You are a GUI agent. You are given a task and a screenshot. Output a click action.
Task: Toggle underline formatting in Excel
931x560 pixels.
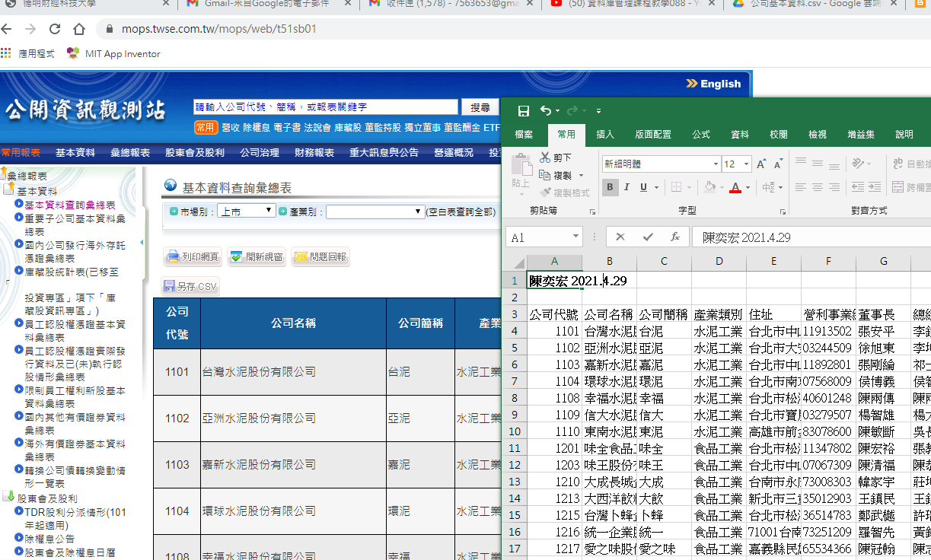tap(644, 187)
